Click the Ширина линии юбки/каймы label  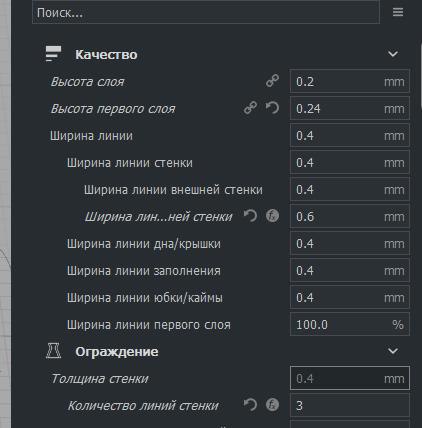pos(145,298)
